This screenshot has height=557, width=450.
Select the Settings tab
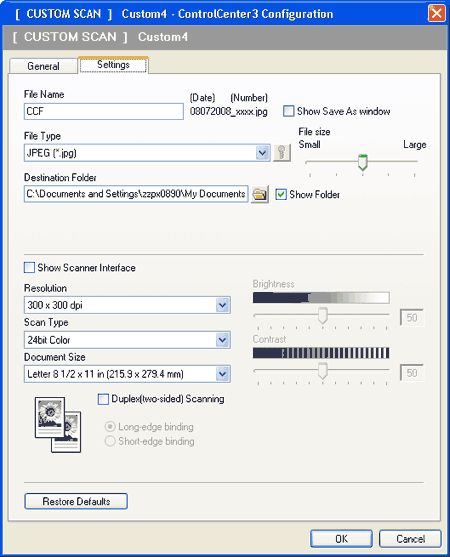(x=113, y=65)
